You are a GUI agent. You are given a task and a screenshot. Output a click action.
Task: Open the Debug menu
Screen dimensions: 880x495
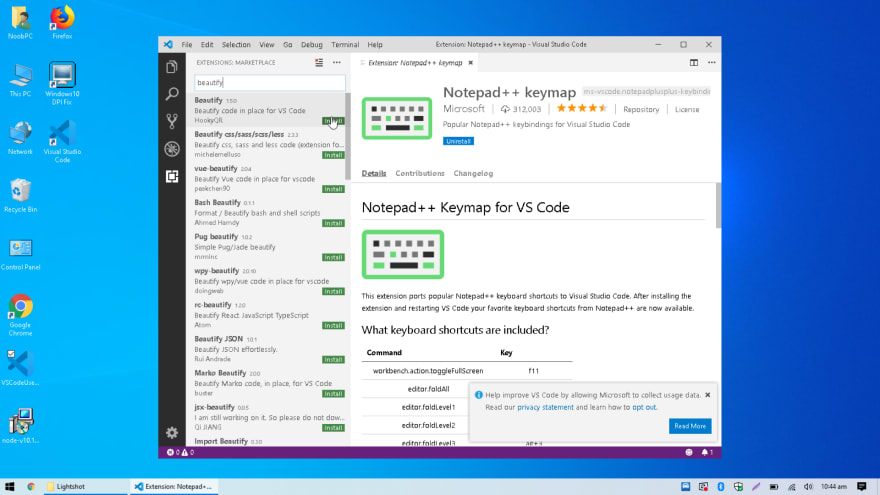point(311,45)
